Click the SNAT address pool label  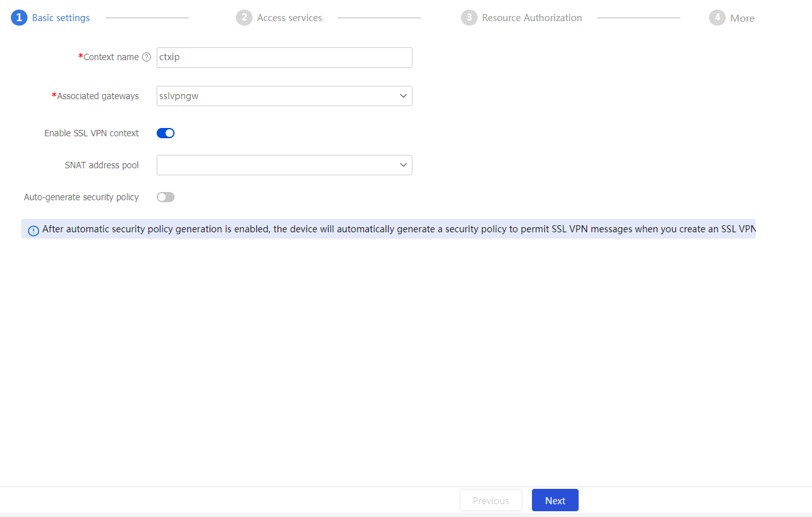point(102,165)
